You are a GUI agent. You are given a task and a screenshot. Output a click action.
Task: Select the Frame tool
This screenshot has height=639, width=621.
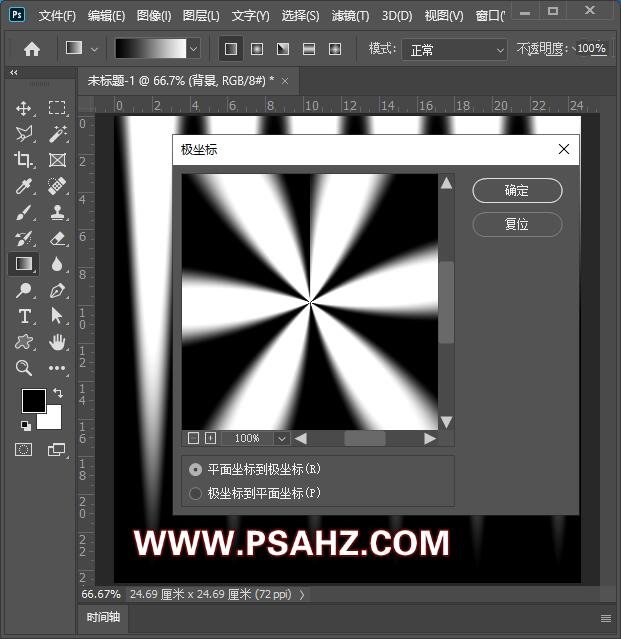click(57, 160)
